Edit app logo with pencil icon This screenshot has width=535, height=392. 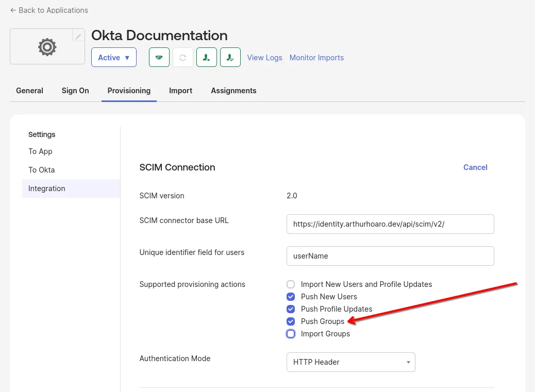point(78,36)
